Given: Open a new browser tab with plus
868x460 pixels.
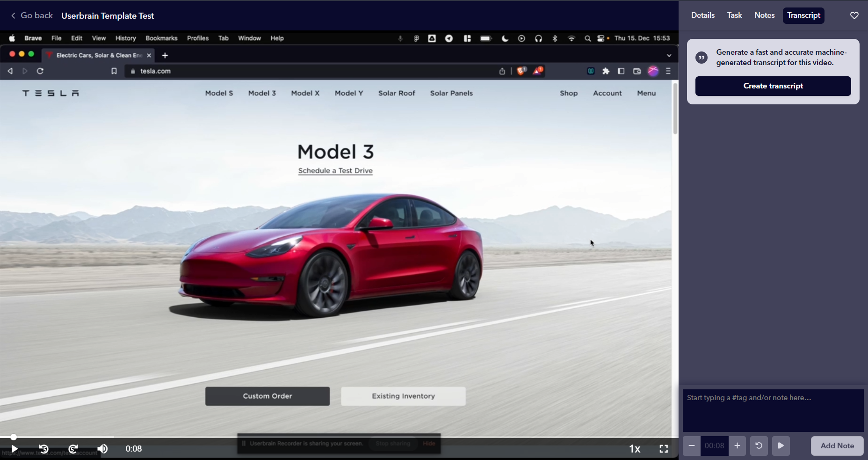Looking at the screenshot, I should pyautogui.click(x=165, y=55).
